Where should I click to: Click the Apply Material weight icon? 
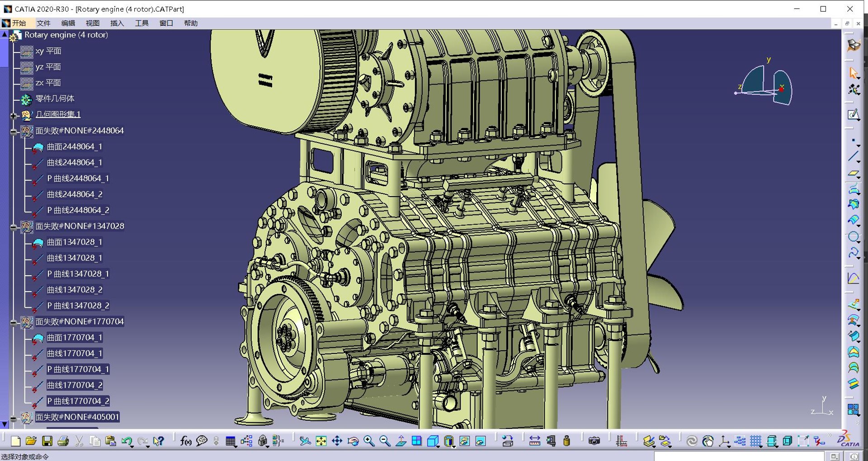click(566, 441)
